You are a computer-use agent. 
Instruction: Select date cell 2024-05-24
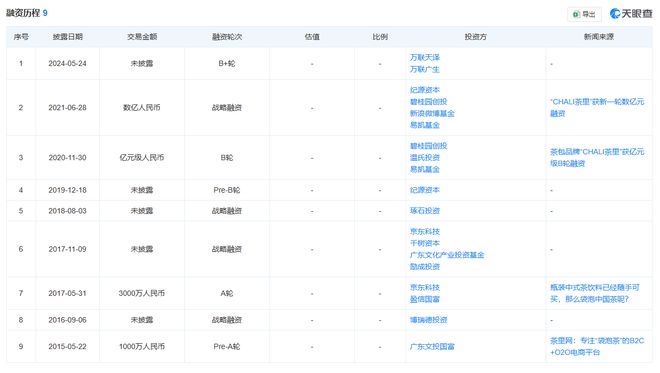point(67,64)
